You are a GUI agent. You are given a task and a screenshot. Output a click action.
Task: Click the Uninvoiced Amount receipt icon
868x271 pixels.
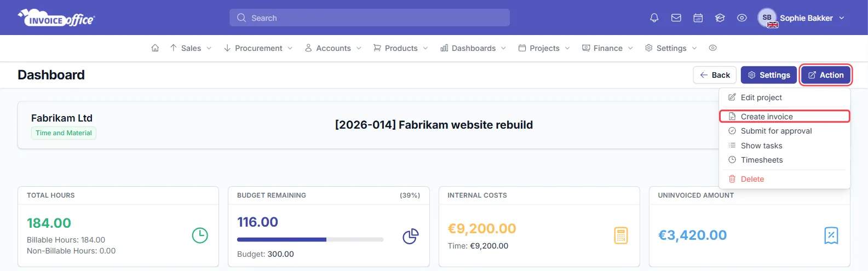coord(831,235)
